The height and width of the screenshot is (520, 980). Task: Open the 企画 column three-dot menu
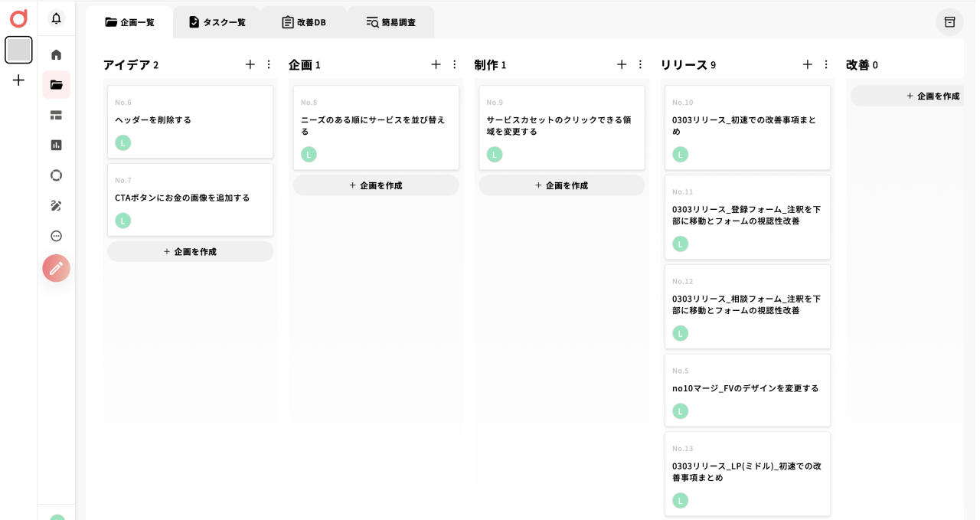point(455,64)
